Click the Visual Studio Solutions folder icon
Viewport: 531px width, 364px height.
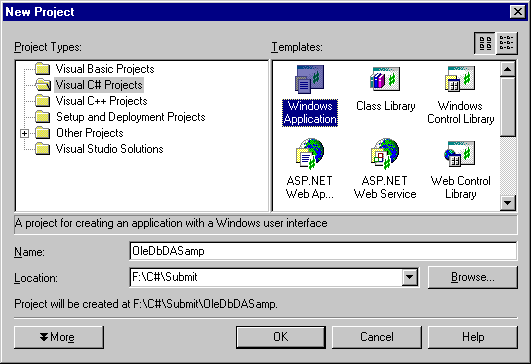click(x=43, y=149)
